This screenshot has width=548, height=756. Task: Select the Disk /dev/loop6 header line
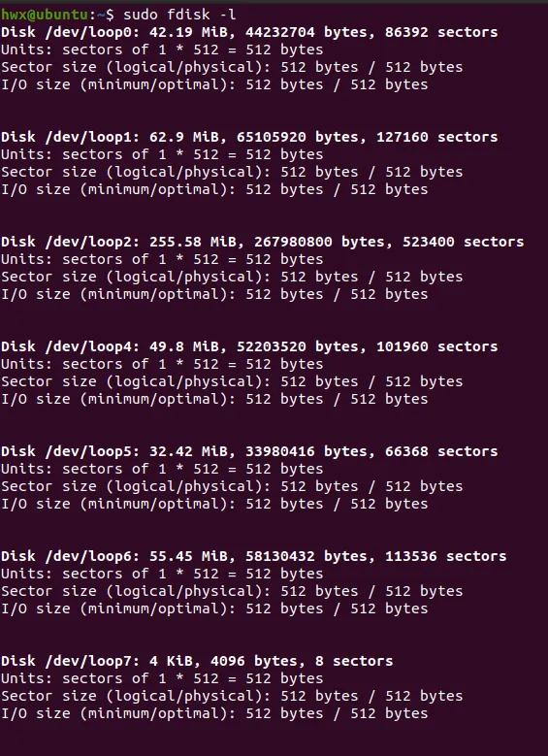[x=253, y=556]
